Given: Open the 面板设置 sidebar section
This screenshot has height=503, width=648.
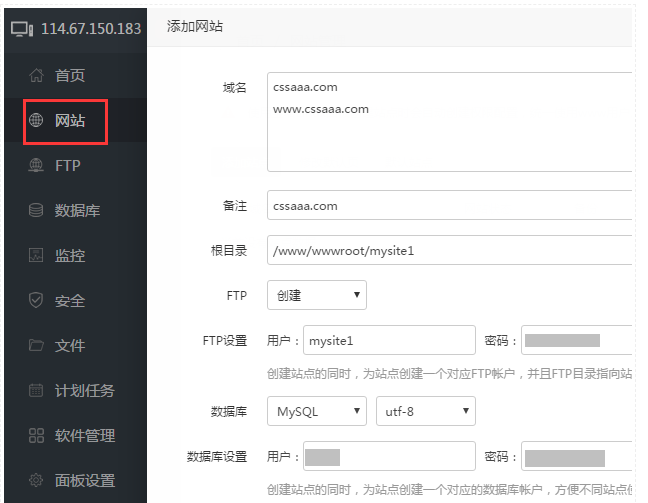Looking at the screenshot, I should pos(76,480).
